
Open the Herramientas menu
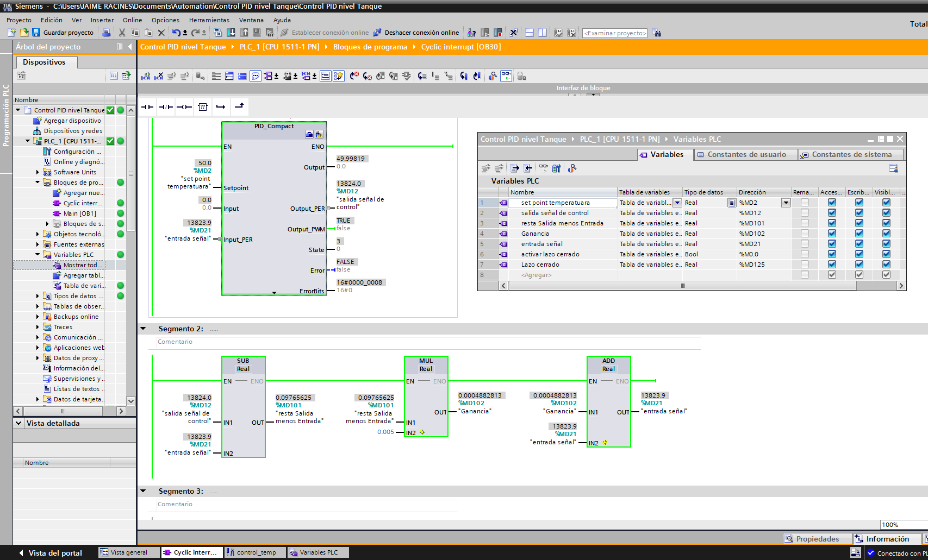coord(209,20)
